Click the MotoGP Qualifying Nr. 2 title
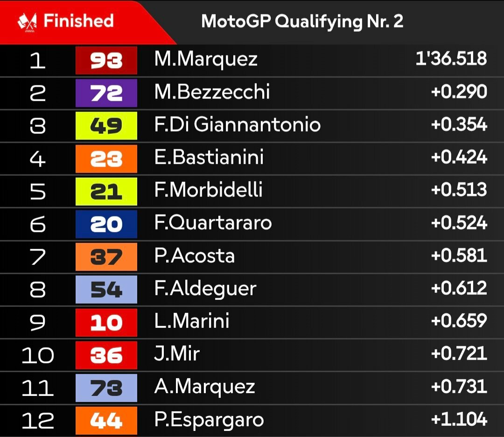 (x=302, y=21)
